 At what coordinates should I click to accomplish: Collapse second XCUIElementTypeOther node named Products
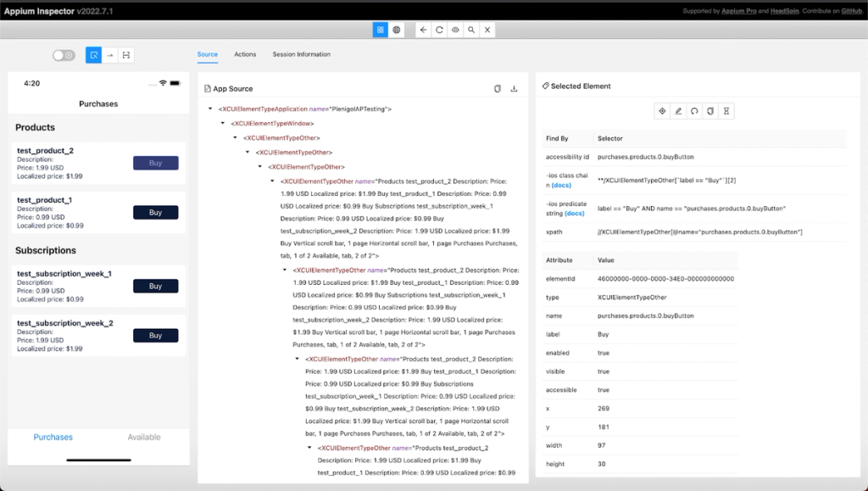click(285, 271)
